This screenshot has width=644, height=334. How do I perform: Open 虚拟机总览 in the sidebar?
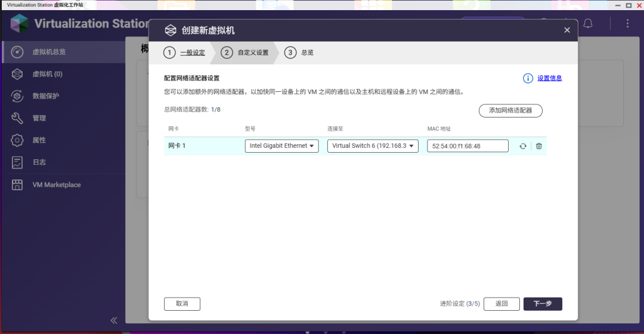click(x=64, y=52)
